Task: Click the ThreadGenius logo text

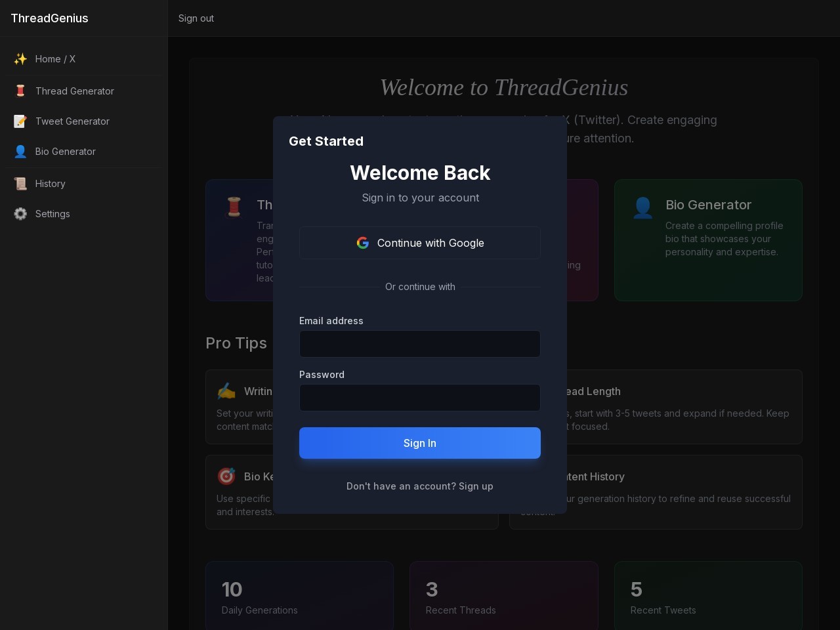Action: click(x=50, y=18)
